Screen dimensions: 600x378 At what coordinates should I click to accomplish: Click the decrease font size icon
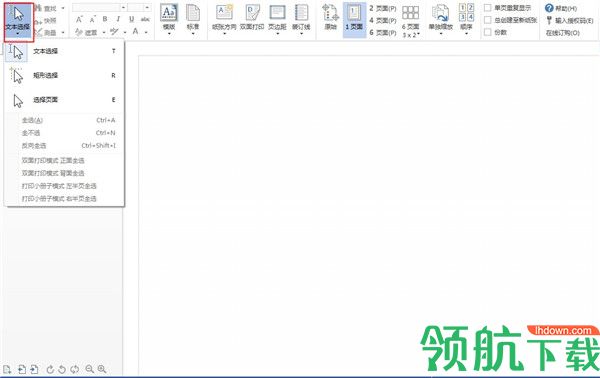(x=92, y=19)
